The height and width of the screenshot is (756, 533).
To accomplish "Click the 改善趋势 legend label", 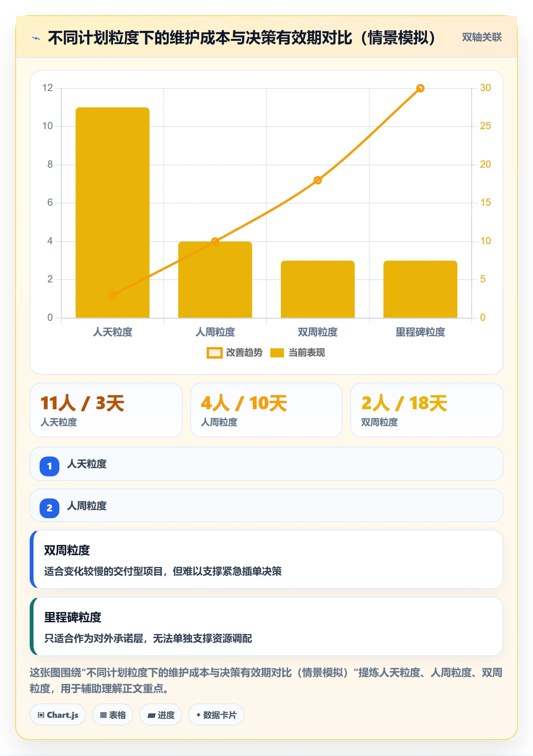I will click(x=244, y=353).
